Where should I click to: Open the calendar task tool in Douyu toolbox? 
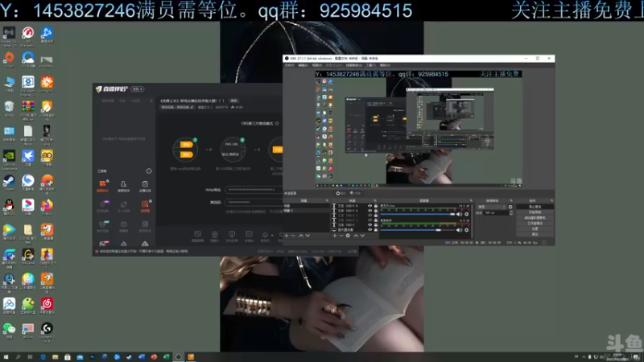[145, 185]
